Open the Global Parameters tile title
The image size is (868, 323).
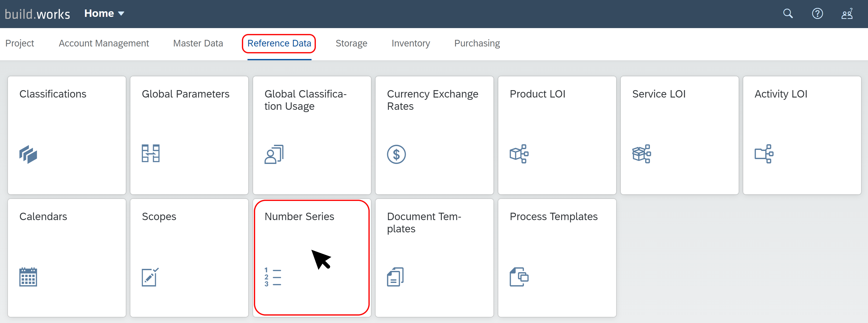(x=185, y=94)
